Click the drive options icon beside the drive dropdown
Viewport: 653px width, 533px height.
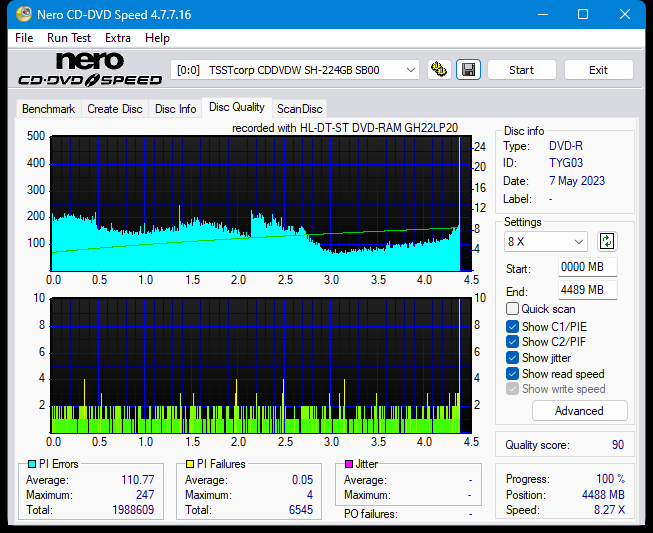pyautogui.click(x=438, y=70)
